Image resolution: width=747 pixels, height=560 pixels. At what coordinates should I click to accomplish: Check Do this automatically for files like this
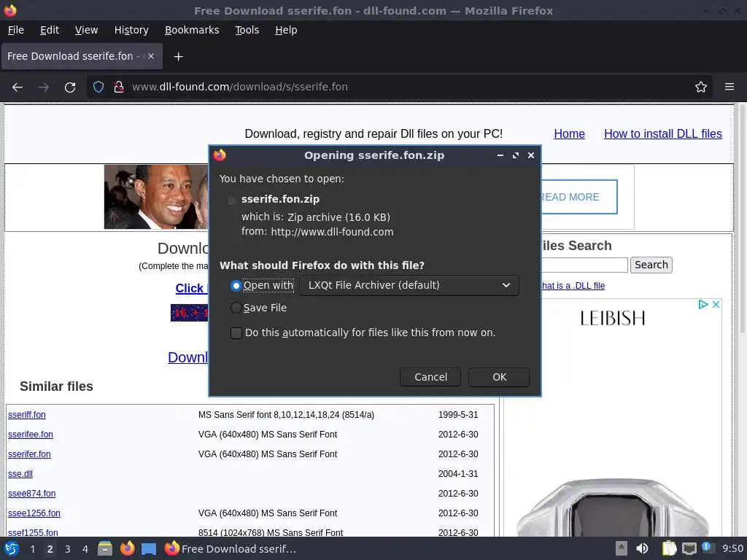[x=236, y=332]
